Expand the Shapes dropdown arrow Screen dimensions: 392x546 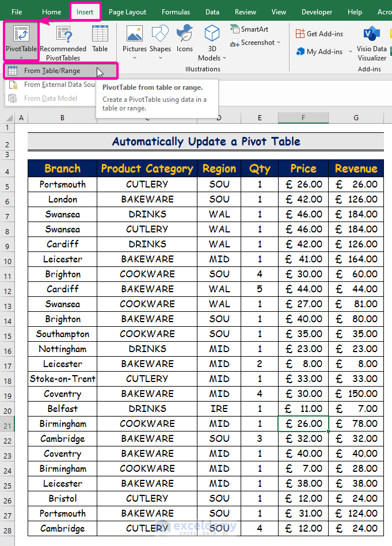click(160, 58)
